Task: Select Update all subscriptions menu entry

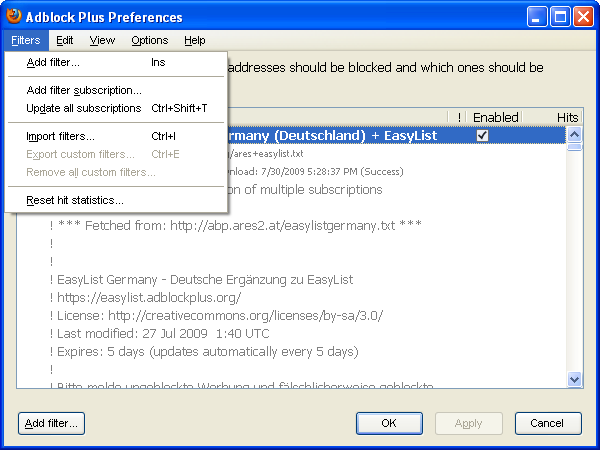Action: (x=84, y=108)
